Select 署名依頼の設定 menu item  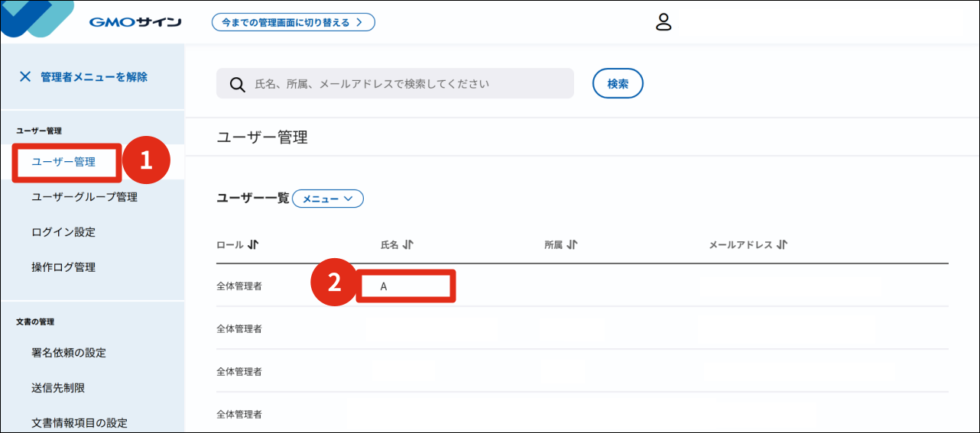coord(69,353)
